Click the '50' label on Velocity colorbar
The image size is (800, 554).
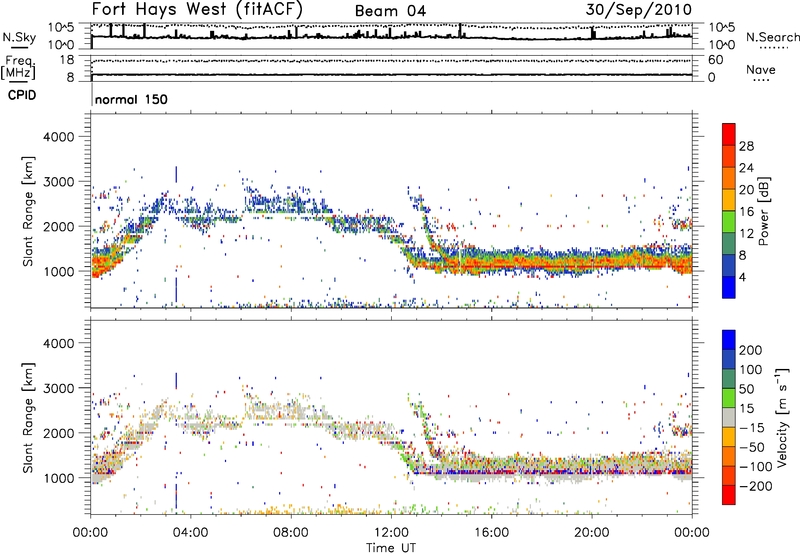point(747,389)
